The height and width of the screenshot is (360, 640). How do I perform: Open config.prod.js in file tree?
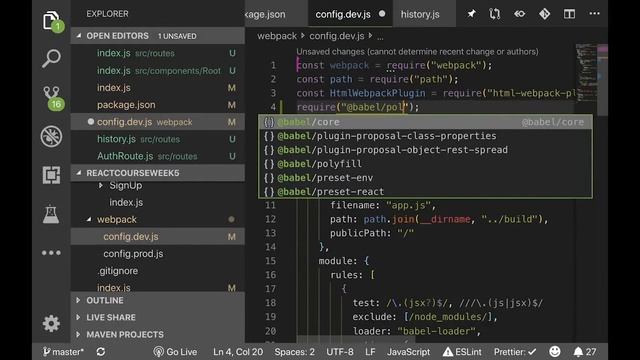[158, 253]
